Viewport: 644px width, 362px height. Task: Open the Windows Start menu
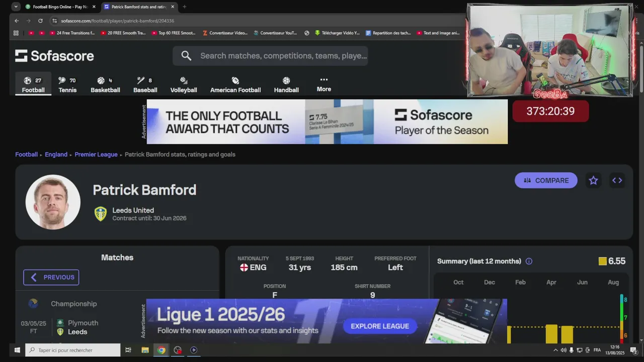(x=17, y=350)
